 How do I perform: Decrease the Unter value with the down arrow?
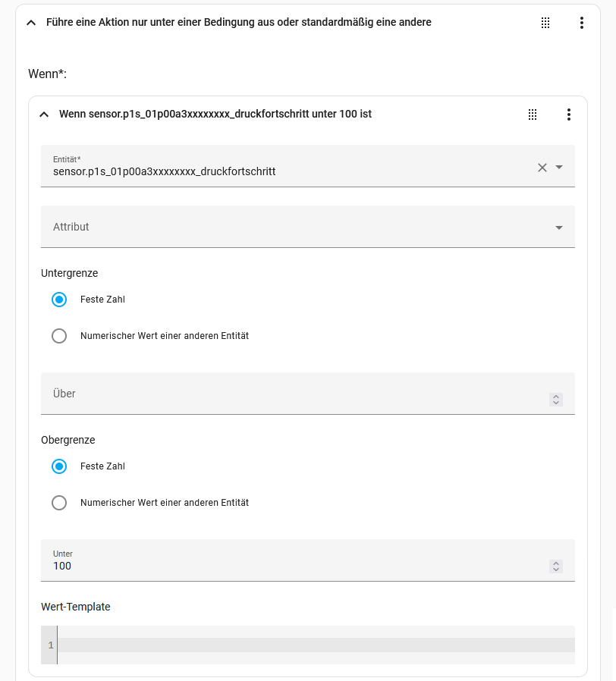point(556,569)
